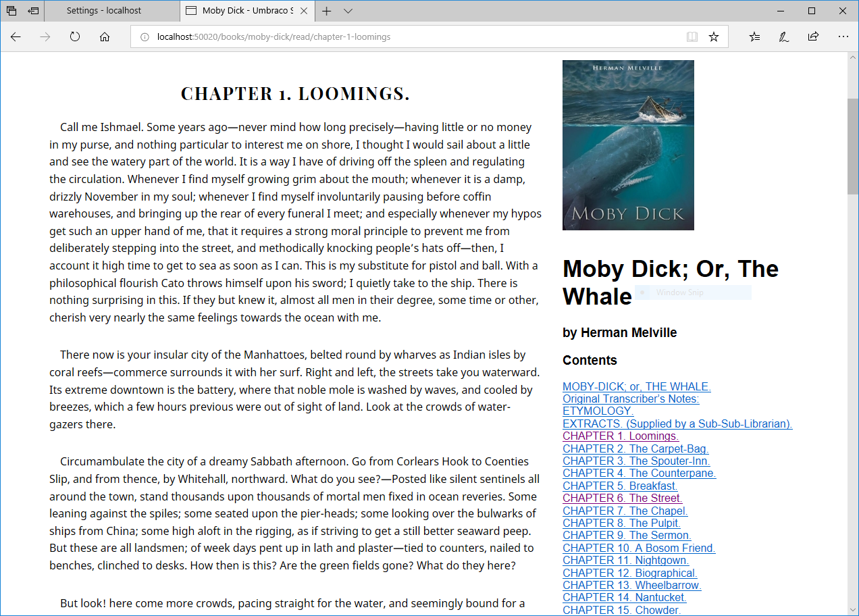
Task: Refresh the page with the reload icon
Action: click(x=75, y=37)
